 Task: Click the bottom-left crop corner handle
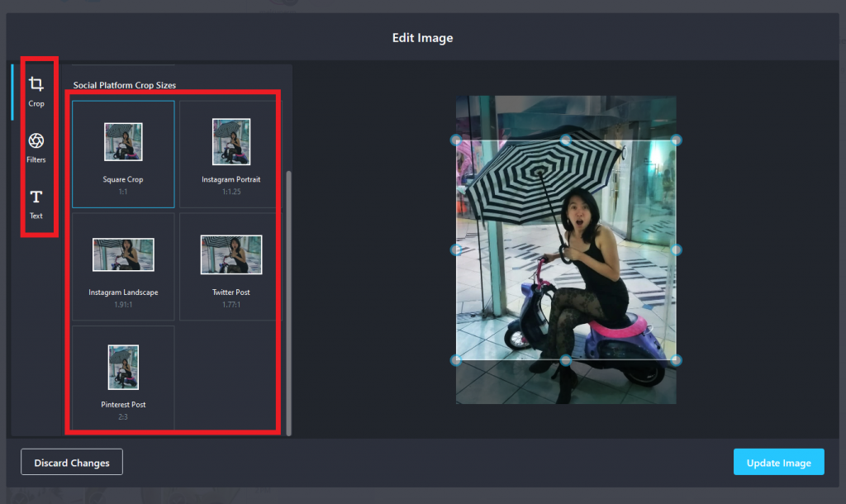pyautogui.click(x=456, y=360)
